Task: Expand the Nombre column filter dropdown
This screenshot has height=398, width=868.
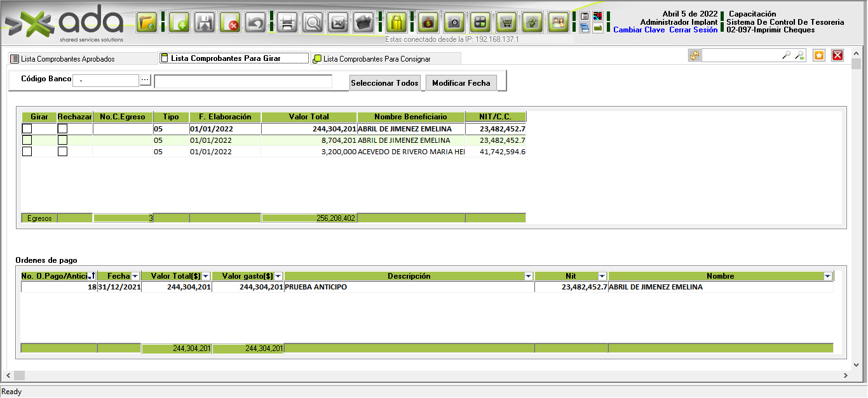Action: coord(827,277)
